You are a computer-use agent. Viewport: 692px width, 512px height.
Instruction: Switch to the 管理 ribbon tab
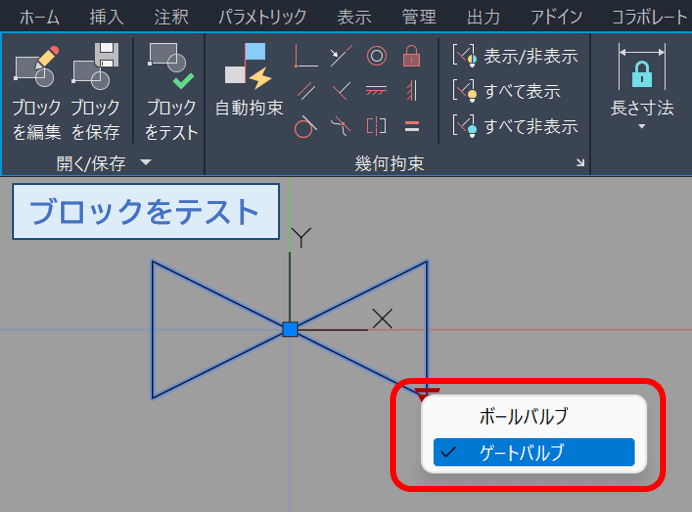click(419, 18)
